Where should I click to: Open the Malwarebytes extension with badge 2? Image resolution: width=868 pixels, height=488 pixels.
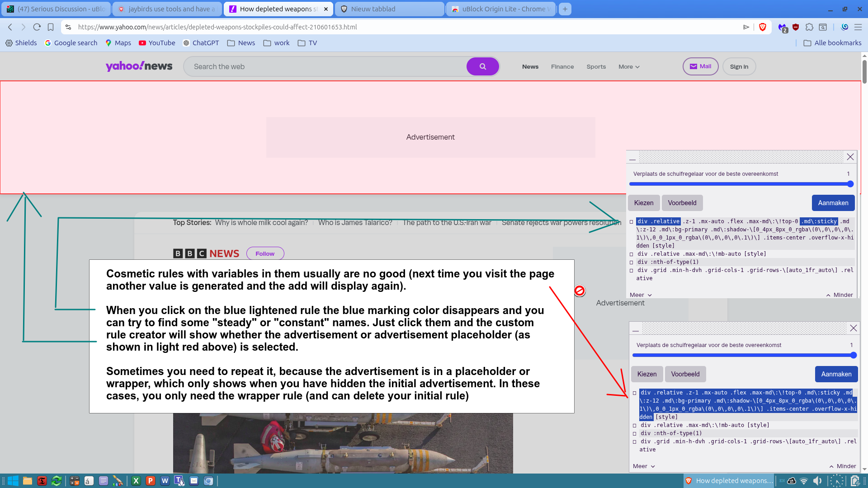[x=783, y=28]
